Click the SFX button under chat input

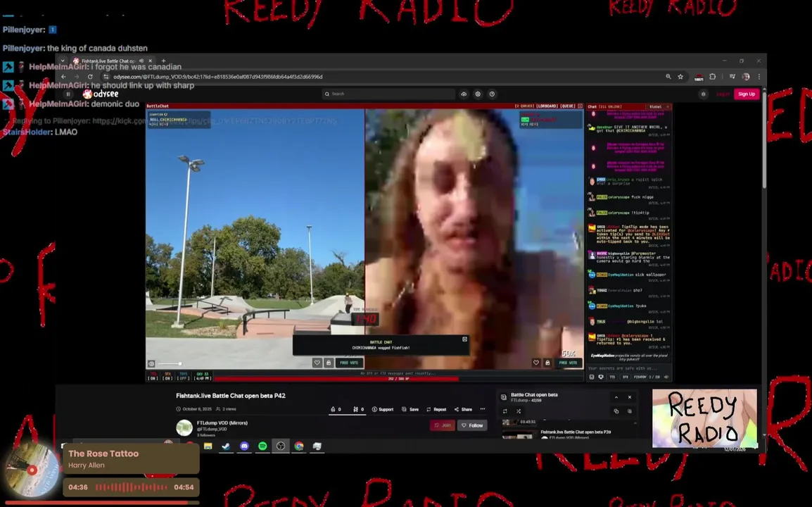tap(625, 377)
